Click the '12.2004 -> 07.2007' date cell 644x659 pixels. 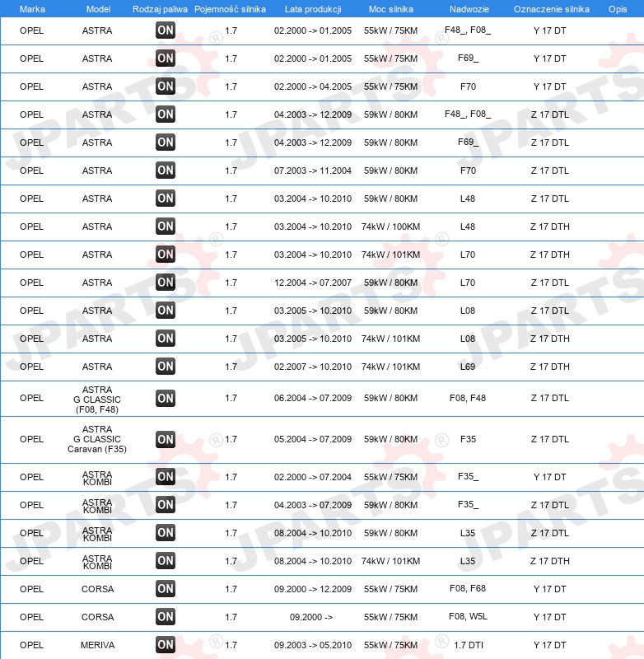coord(313,283)
